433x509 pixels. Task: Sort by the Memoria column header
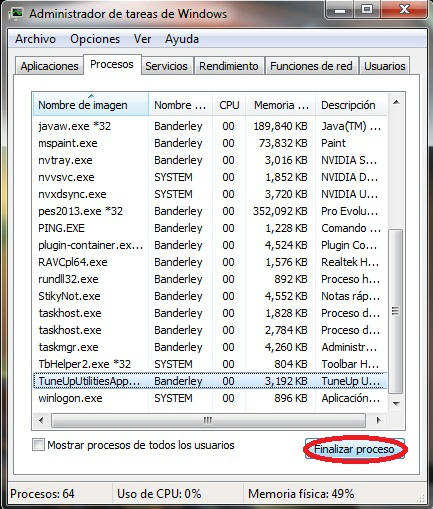pyautogui.click(x=281, y=105)
